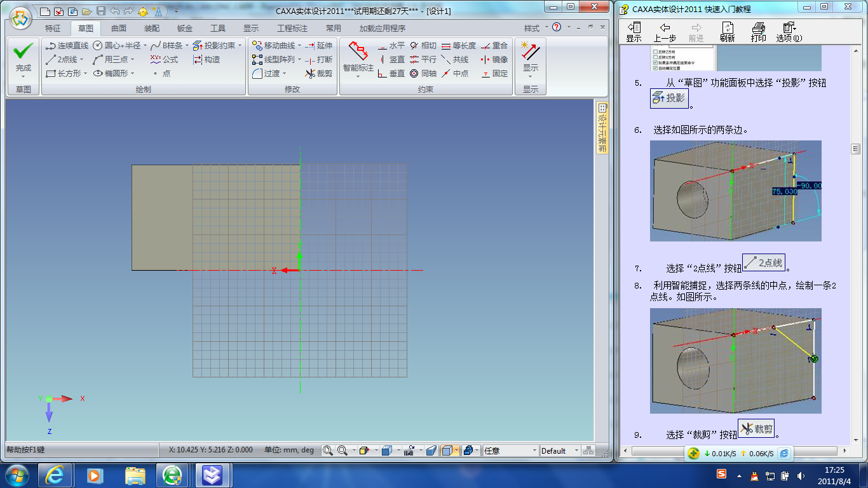This screenshot has width=868, height=488.
Task: Select the 裁剪 trim tool
Action: tap(318, 74)
